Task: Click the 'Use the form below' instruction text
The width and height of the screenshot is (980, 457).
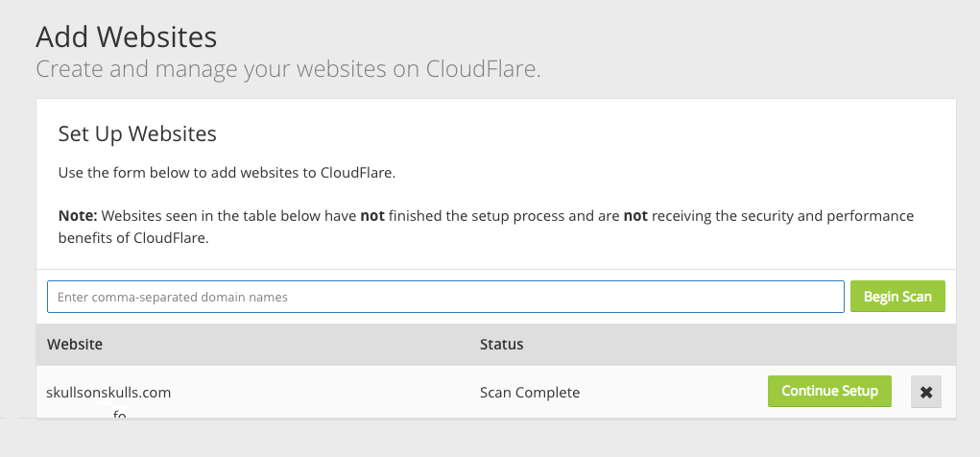Action: (x=227, y=173)
